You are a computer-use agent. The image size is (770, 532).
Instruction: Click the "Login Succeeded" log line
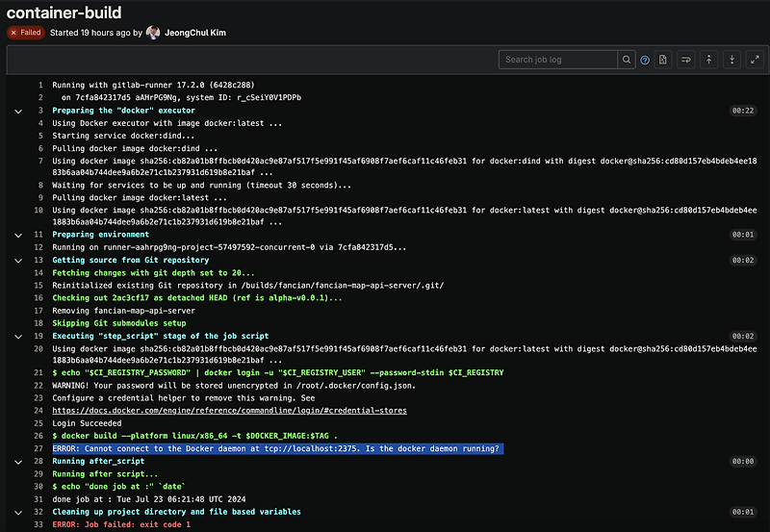point(87,423)
